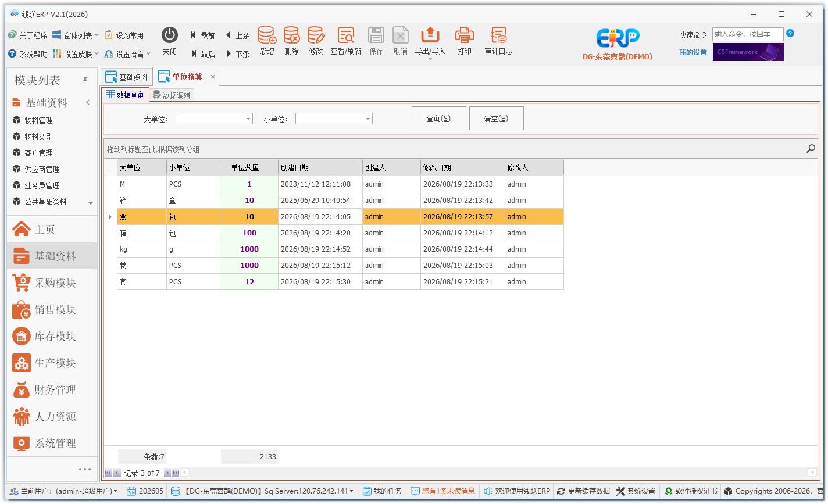Image resolution: width=828 pixels, height=504 pixels.
Task: Switch to 基础资料 document tab
Action: pyautogui.click(x=127, y=77)
